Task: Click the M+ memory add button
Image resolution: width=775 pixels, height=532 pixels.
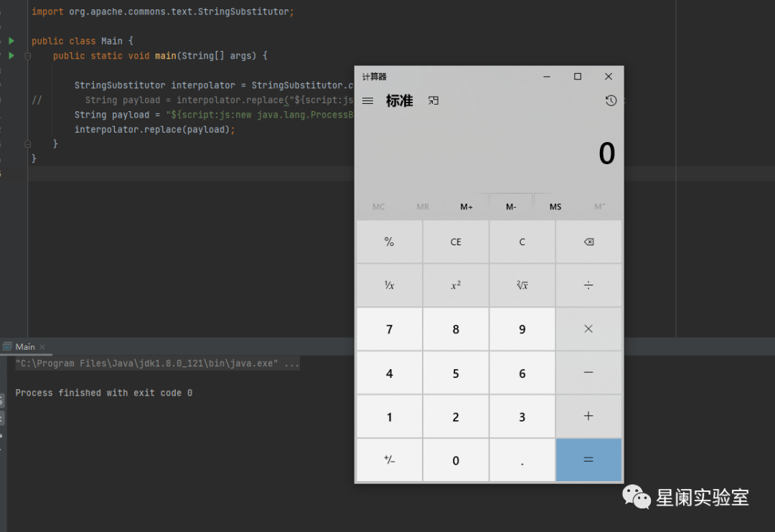Action: [466, 206]
